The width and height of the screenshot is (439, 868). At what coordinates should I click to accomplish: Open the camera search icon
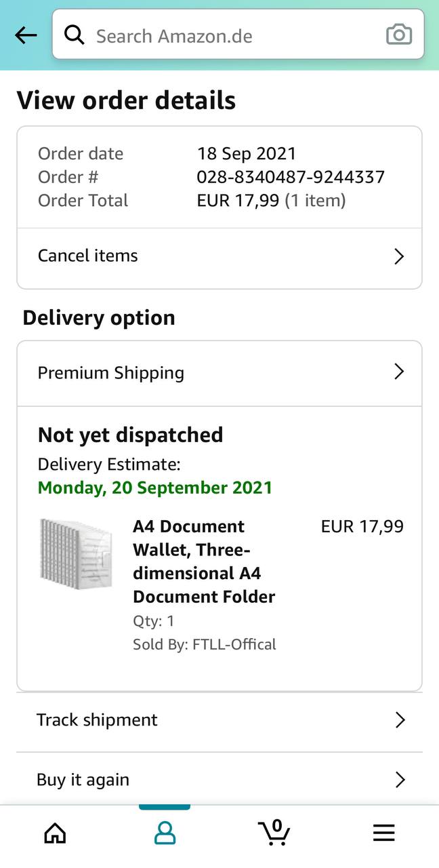point(398,35)
